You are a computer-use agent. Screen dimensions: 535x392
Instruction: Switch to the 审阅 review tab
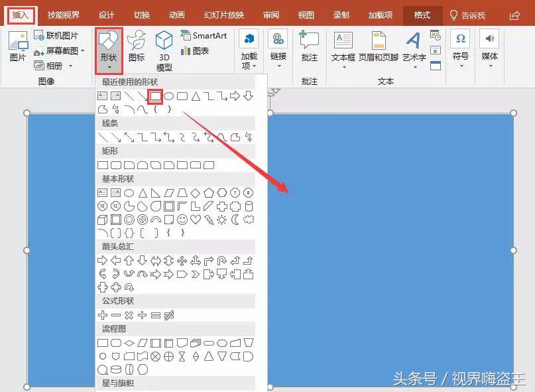(271, 15)
